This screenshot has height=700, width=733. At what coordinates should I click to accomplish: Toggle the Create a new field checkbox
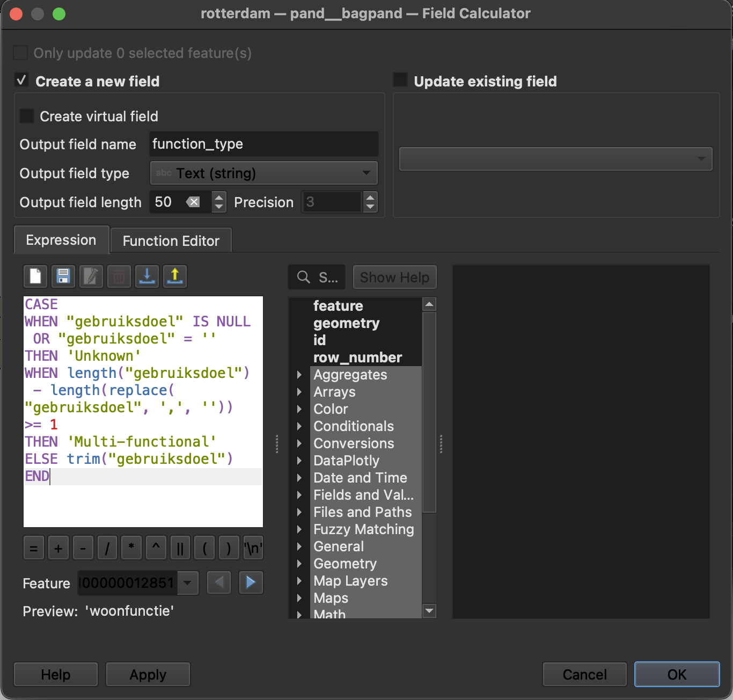[x=21, y=81]
